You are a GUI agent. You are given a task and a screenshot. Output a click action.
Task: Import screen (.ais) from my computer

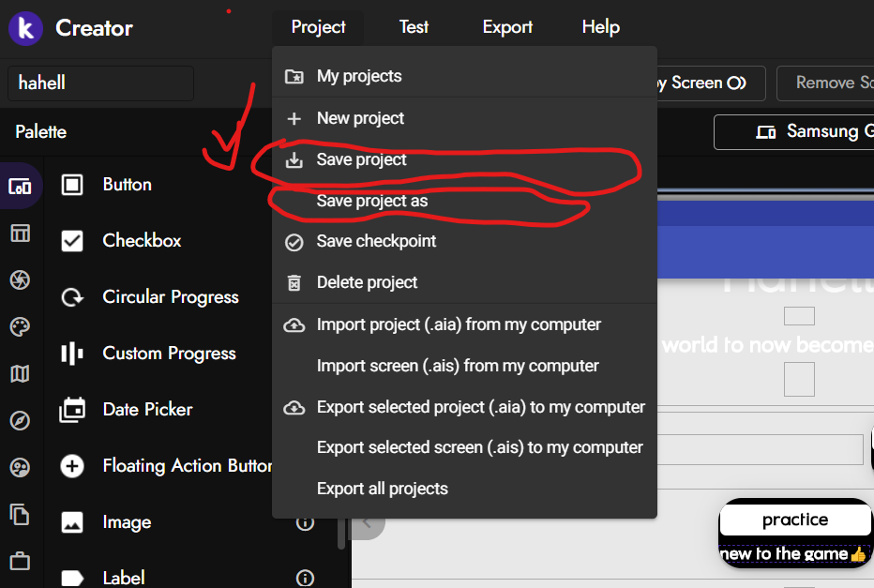coord(464,366)
